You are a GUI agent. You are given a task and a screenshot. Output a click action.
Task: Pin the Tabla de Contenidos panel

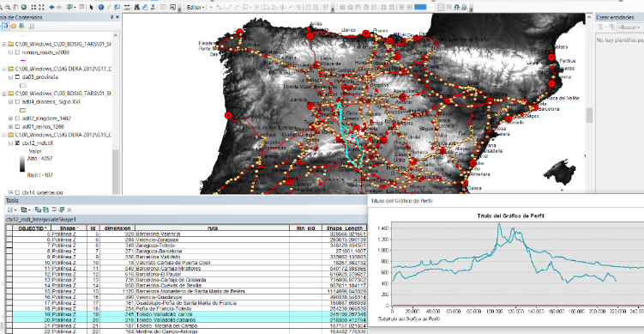click(112, 17)
